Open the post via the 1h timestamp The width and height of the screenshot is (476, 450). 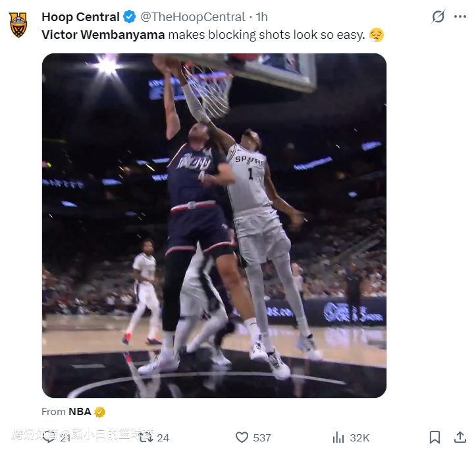pyautogui.click(x=261, y=16)
